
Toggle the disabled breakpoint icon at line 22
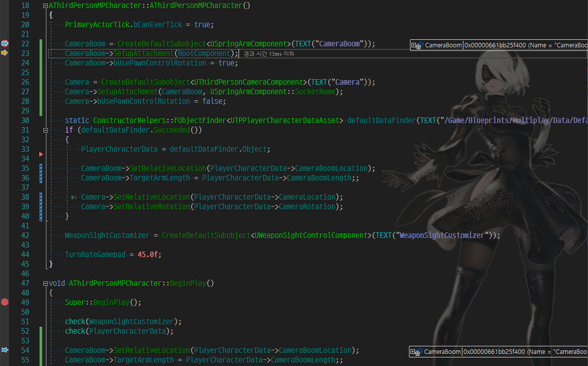(x=5, y=43)
